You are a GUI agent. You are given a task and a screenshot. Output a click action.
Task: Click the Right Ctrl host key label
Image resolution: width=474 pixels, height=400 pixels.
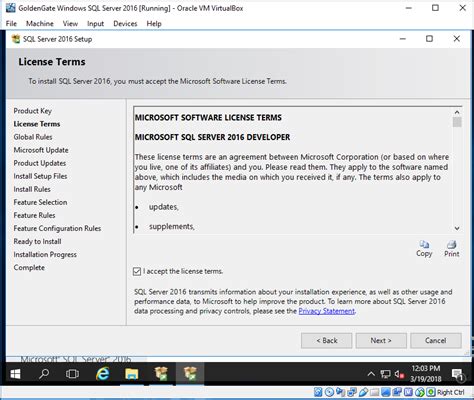[x=450, y=392]
